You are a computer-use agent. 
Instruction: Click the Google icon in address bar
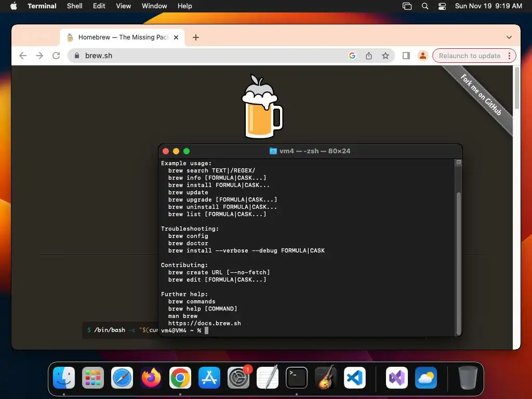pos(352,56)
